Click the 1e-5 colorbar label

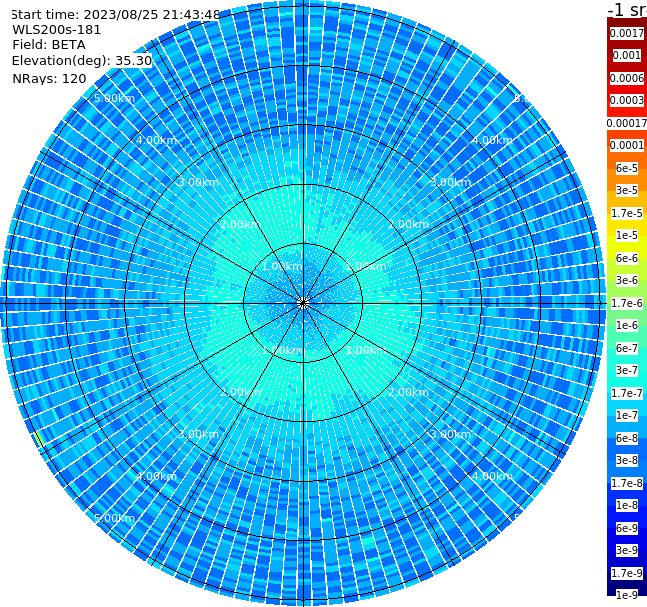point(627,235)
